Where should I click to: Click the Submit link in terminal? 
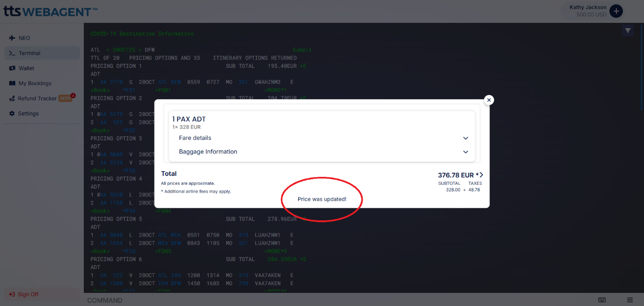coord(302,50)
